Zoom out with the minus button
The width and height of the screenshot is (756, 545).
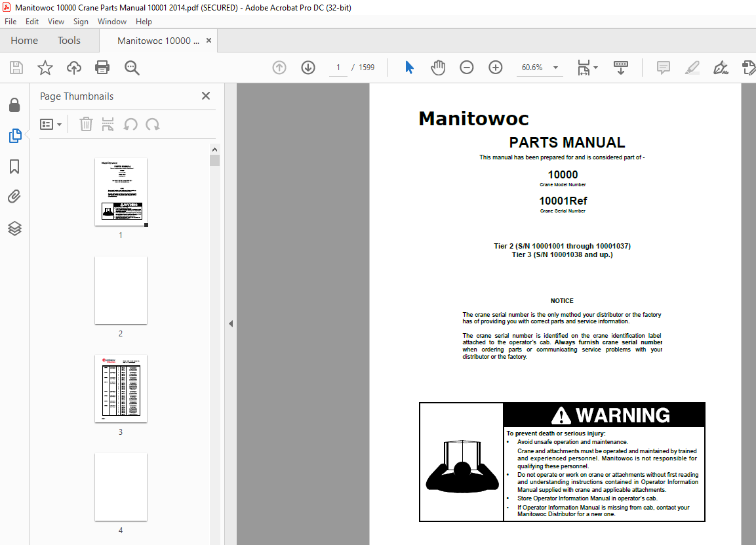[466, 68]
